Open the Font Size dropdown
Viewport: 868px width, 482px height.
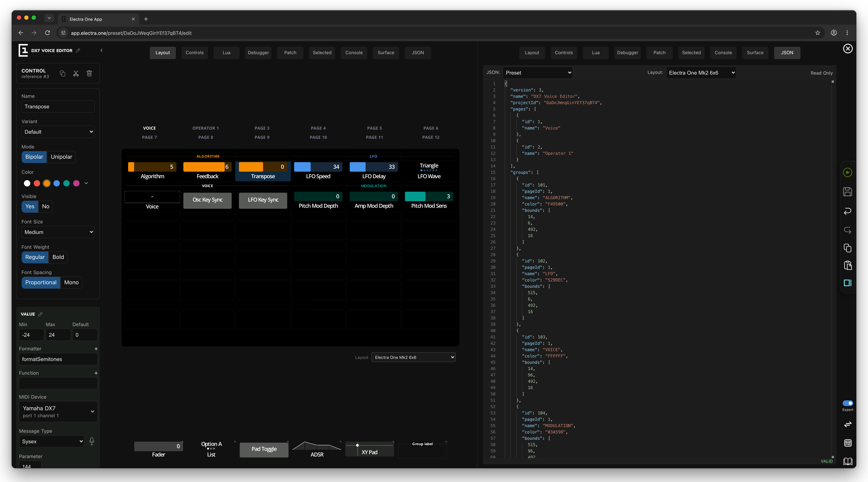coord(58,232)
